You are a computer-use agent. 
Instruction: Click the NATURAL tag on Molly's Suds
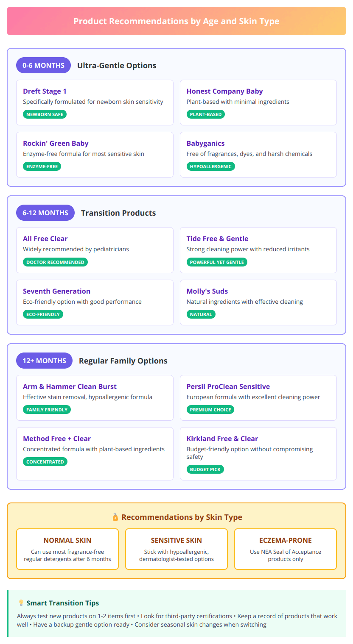[x=201, y=314]
